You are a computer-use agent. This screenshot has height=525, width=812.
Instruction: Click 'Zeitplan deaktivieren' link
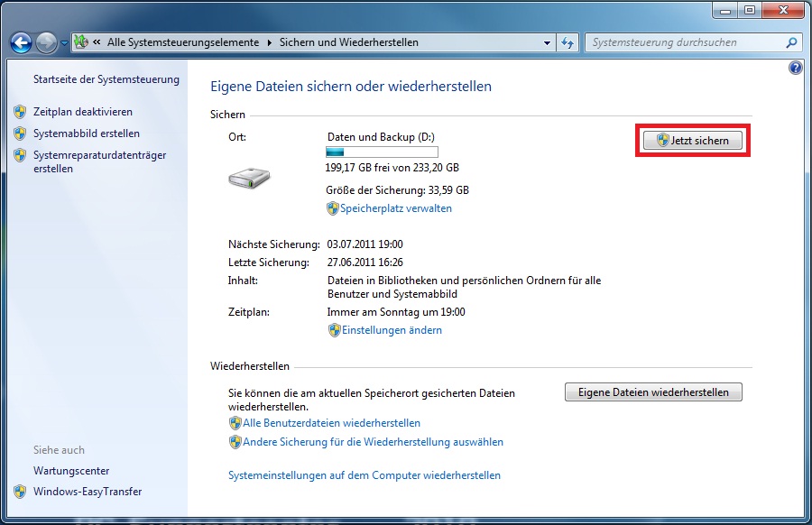coord(83,112)
